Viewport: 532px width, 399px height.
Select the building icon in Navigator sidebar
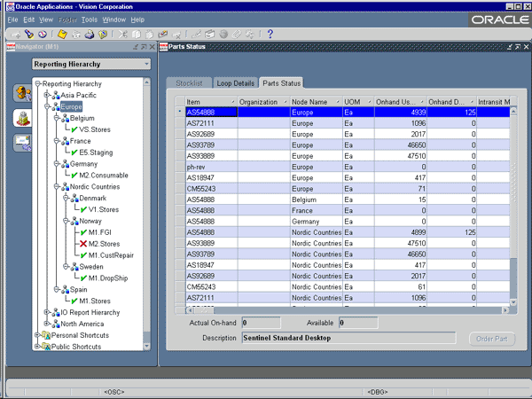pyautogui.click(x=22, y=117)
